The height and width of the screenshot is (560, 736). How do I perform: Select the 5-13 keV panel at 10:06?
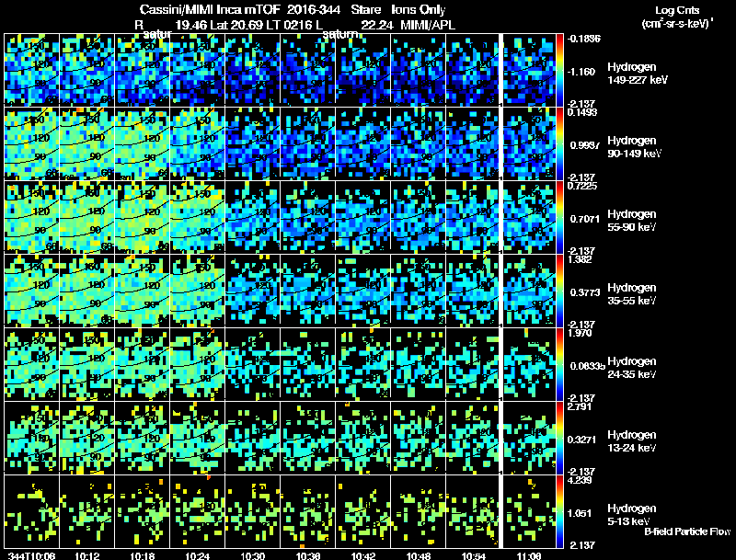coord(31,511)
